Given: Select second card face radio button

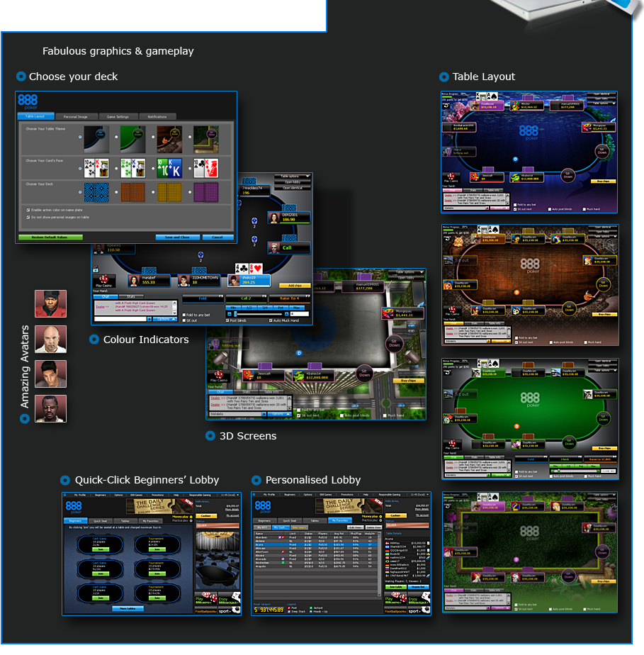Looking at the screenshot, I should [x=116, y=168].
